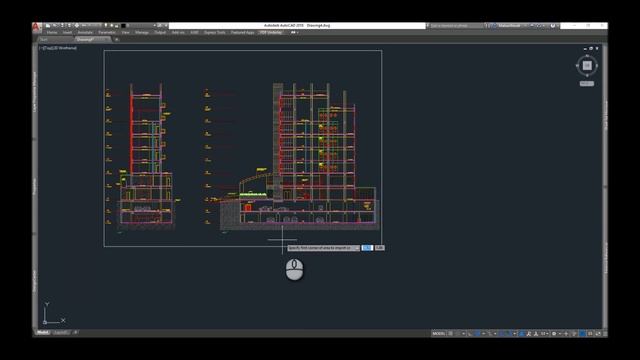Viewport: 640px width, 360px height.
Task: Select the Annotate ribbon tab
Action: (x=85, y=33)
